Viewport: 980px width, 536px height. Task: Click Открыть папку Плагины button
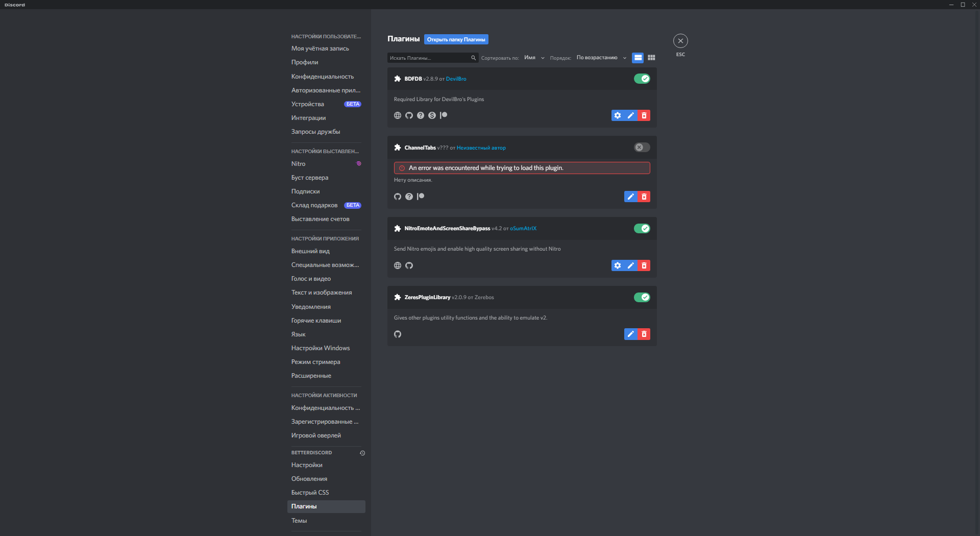pyautogui.click(x=456, y=39)
